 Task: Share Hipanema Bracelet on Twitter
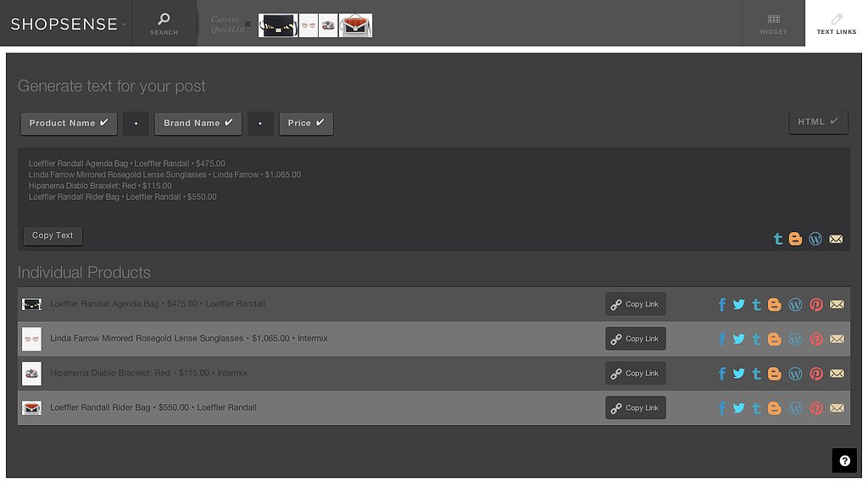pos(739,373)
